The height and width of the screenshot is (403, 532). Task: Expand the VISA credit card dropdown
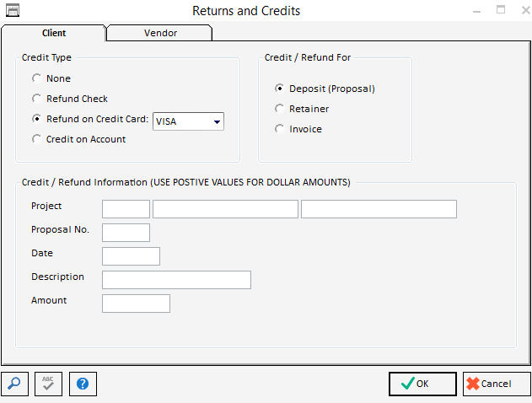click(x=217, y=122)
